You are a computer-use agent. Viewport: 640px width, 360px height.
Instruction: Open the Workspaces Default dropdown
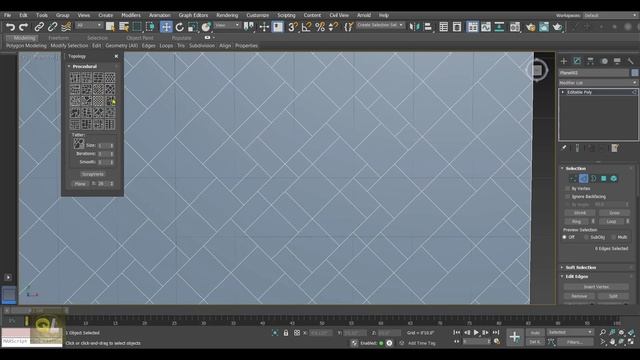pyautogui.click(x=610, y=16)
